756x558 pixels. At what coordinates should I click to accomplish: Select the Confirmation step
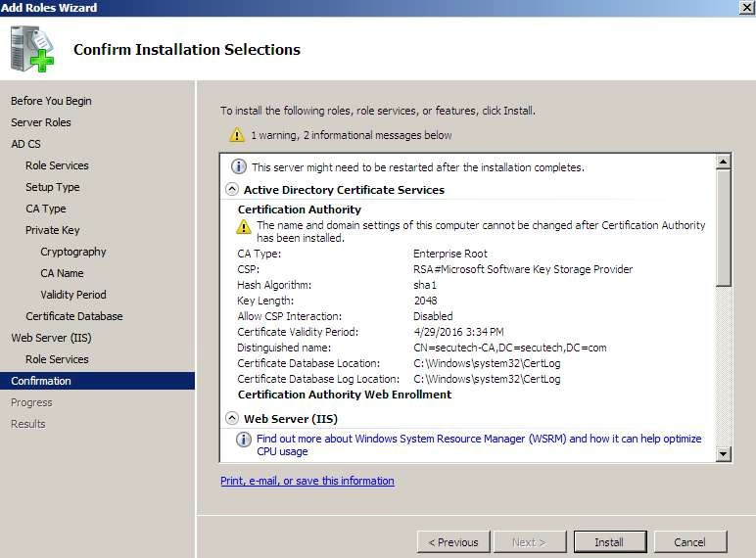97,381
